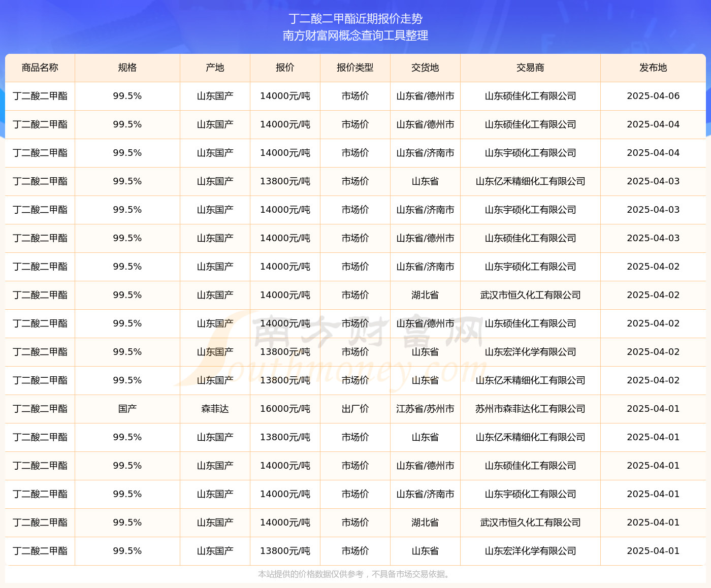Click the 森菲达 origin cell
Image resolution: width=711 pixels, height=588 pixels.
[215, 409]
